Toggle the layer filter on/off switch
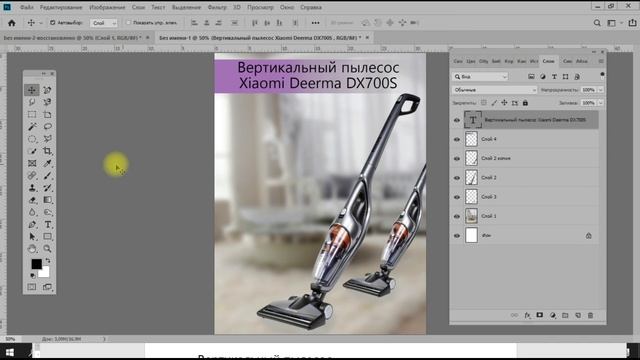 602,75
